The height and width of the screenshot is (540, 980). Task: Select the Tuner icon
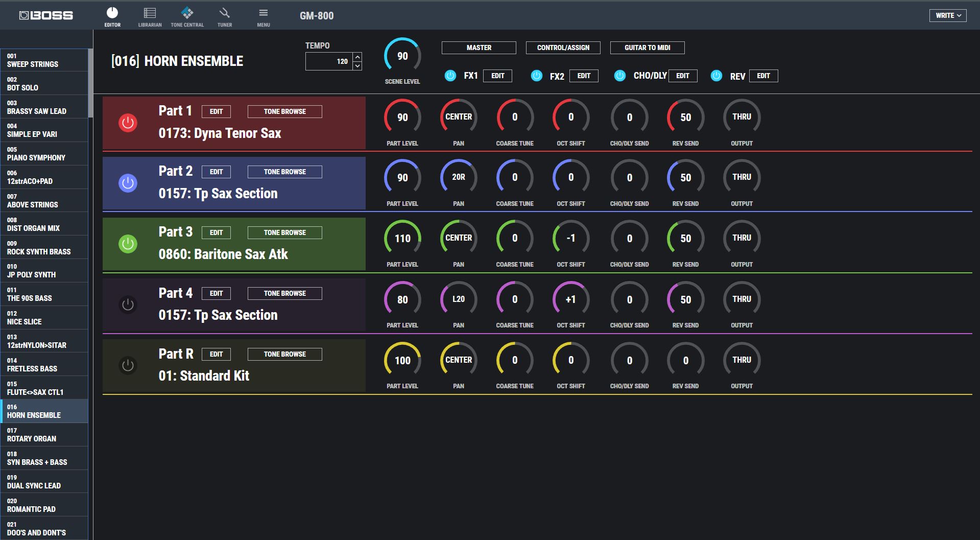(225, 15)
